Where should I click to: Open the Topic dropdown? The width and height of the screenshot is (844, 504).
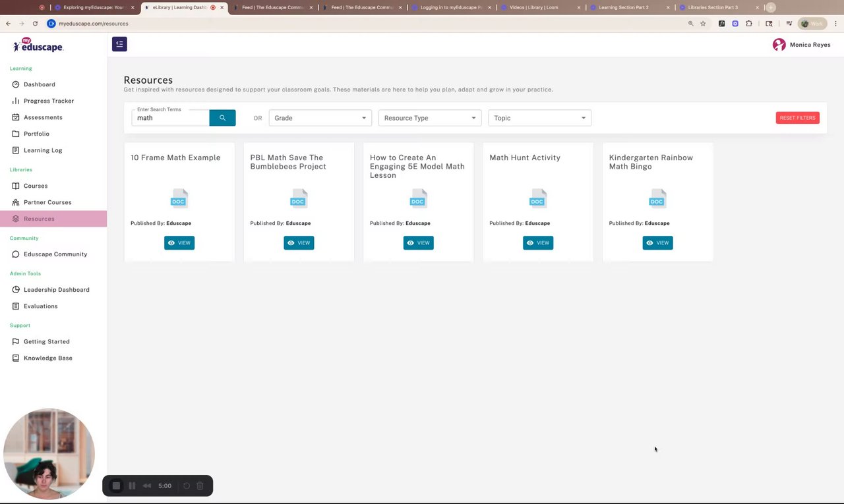pos(539,118)
